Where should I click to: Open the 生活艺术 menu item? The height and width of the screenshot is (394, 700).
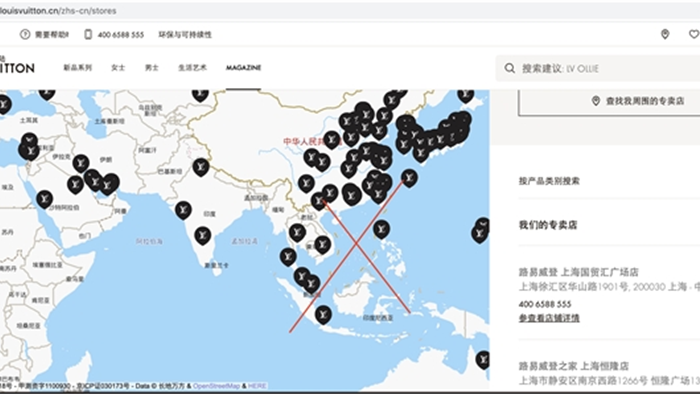click(x=192, y=68)
